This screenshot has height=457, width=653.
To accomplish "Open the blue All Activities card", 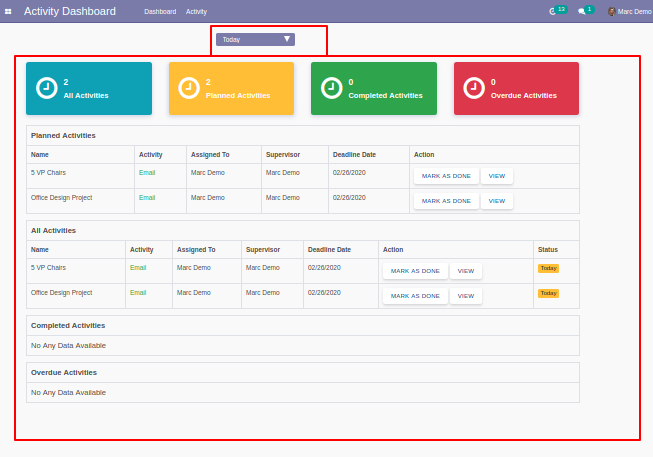I will coord(89,88).
